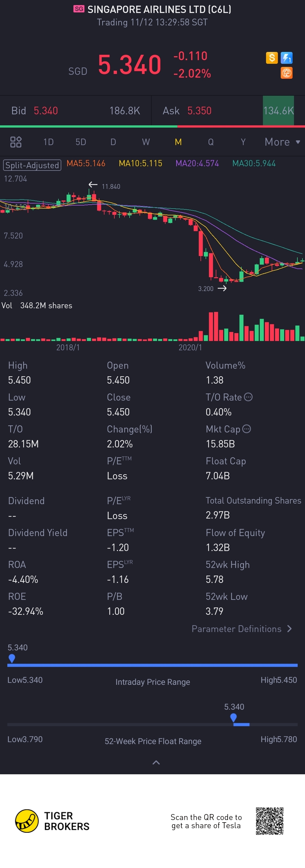This screenshot has width=305, height=868.
Task: Select the D daily chart tab
Action: (x=113, y=142)
